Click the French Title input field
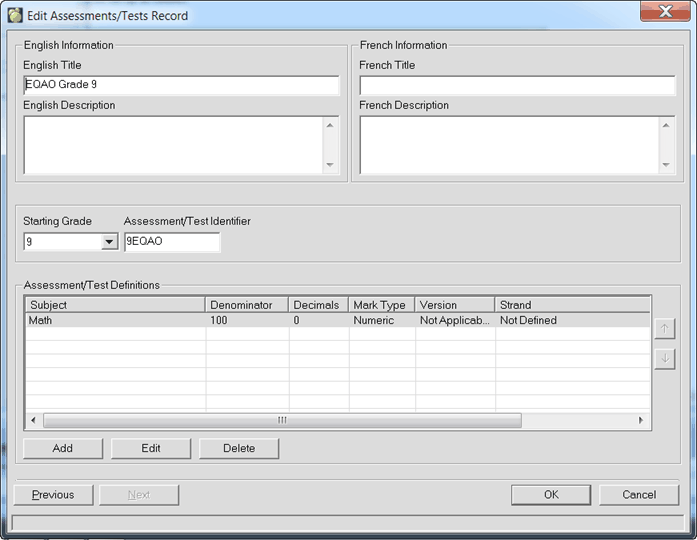697x540 pixels. (517, 85)
